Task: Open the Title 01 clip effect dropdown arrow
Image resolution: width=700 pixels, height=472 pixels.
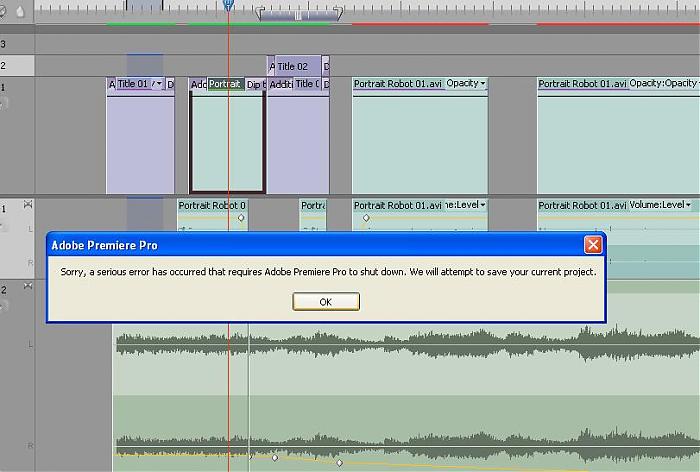Action: point(159,83)
